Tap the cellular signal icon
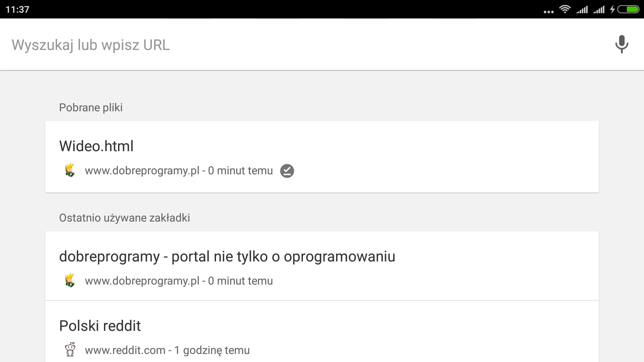644x362 pixels. click(x=583, y=9)
